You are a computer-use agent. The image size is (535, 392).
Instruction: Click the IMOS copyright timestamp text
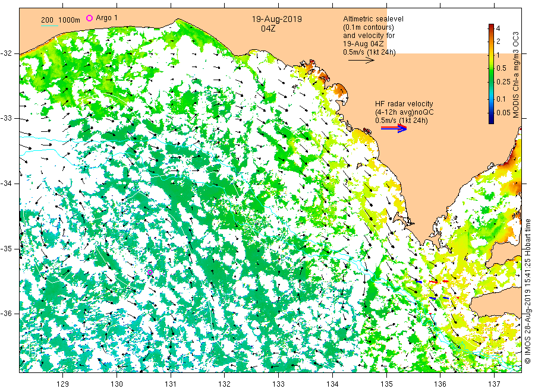pyautogui.click(x=527, y=292)
